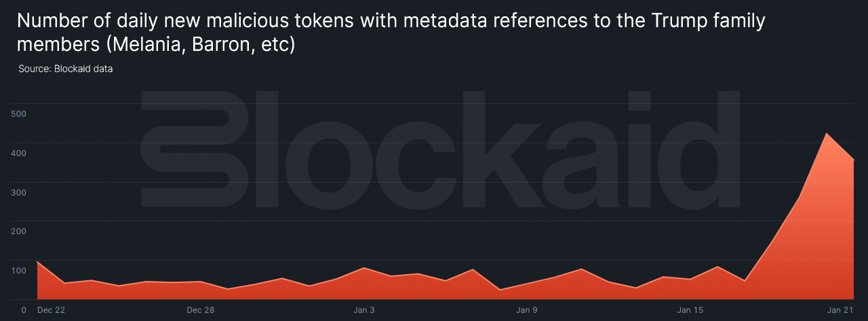
Task: Click the 100 y-axis label
Action: tap(18, 271)
